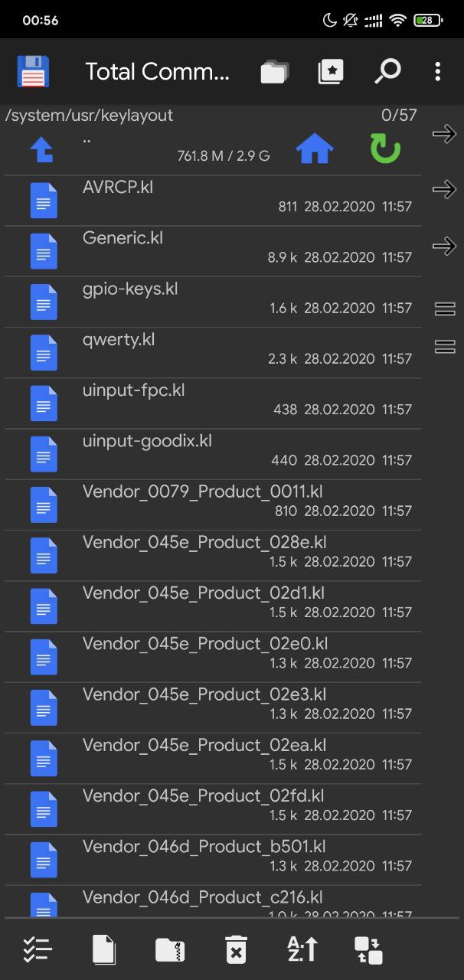Select file icon of Generic.kl
This screenshot has width=464, height=980.
(x=44, y=251)
